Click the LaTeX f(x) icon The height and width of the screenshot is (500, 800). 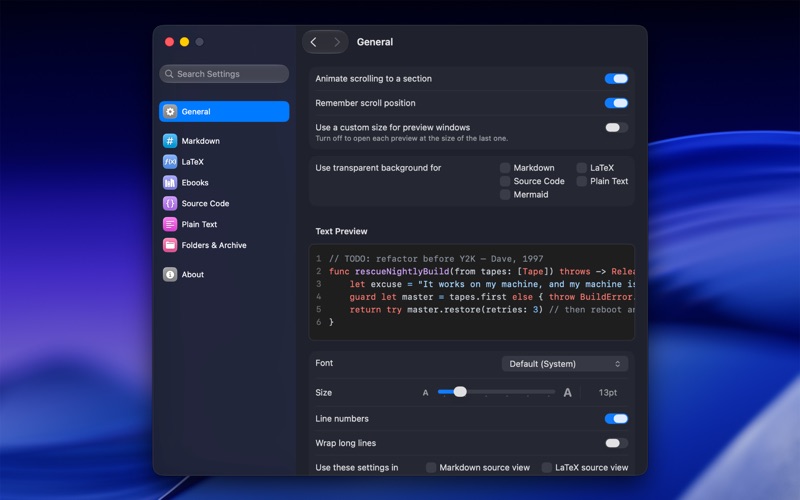[x=170, y=162]
